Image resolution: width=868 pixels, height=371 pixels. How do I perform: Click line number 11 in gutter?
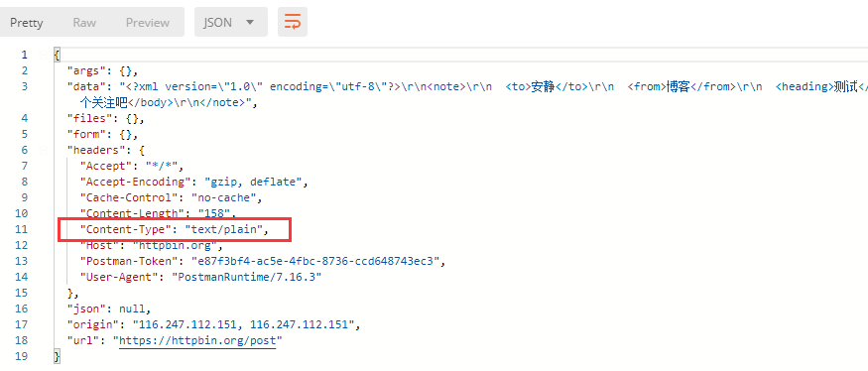(x=21, y=229)
